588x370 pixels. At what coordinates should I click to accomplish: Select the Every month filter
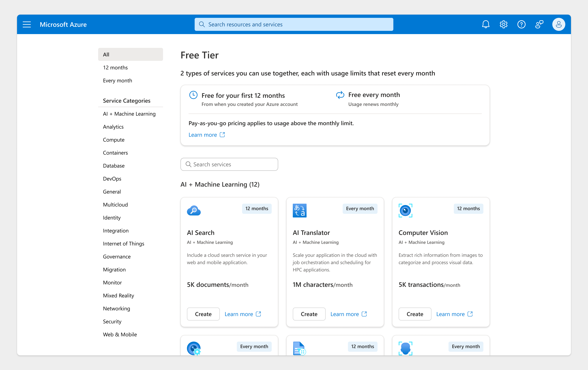[x=117, y=81]
